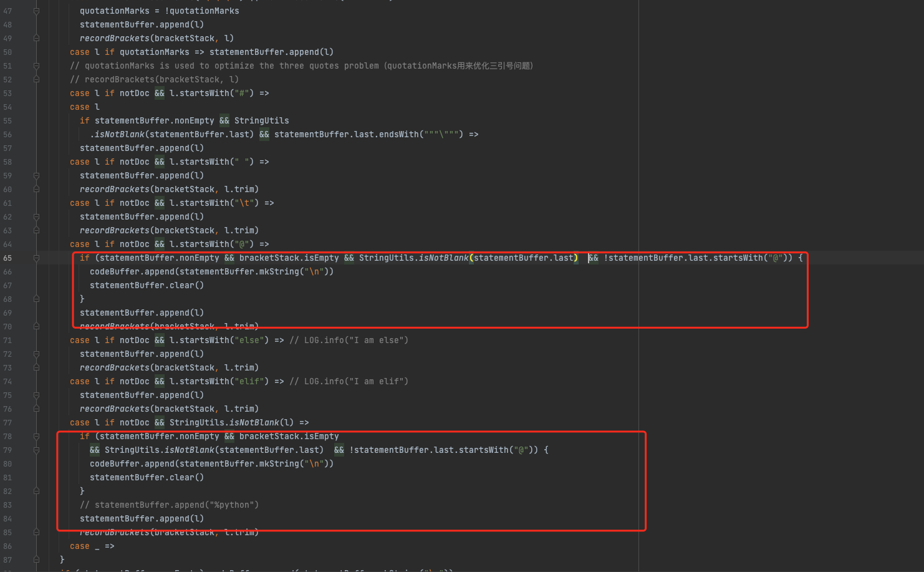
Task: Toggle the fold marker on line 70
Action: tap(36, 327)
